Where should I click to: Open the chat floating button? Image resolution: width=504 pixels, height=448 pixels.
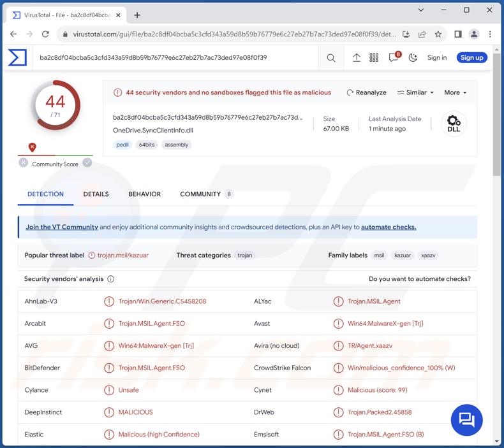click(x=466, y=420)
